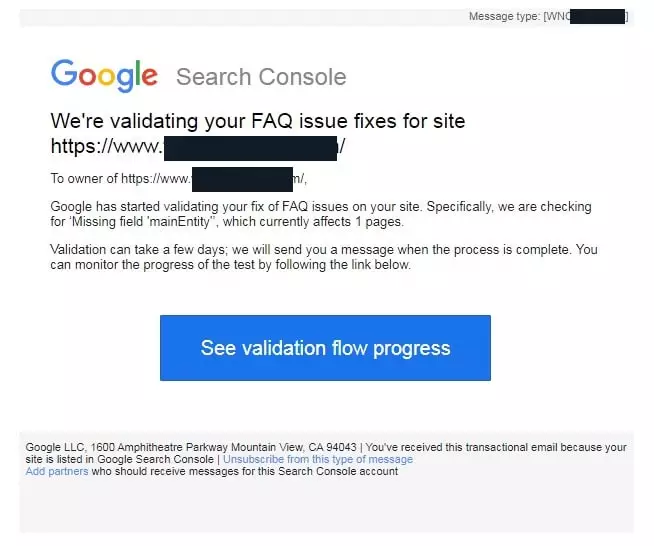Open the Add partners link
Viewport: 654px width, 546px height.
(56, 471)
